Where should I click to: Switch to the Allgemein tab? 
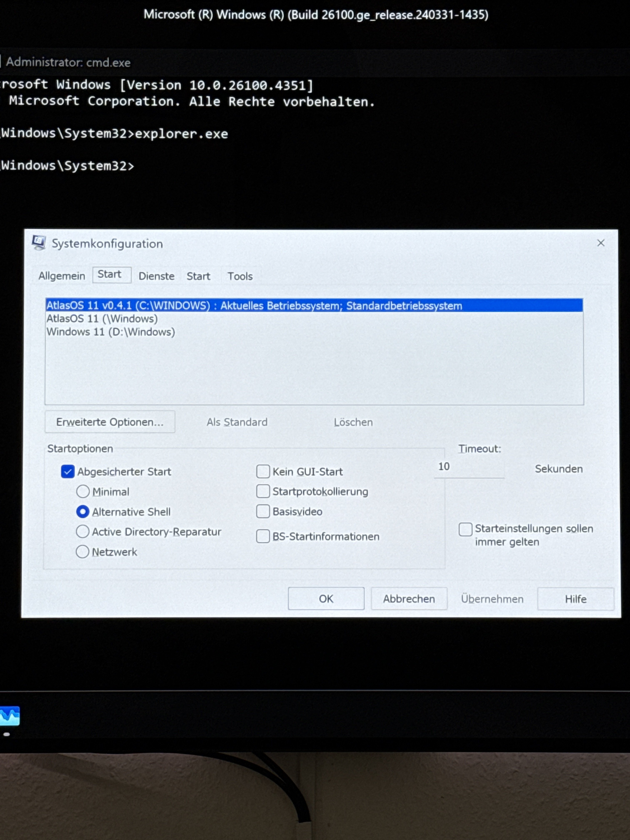pos(61,276)
